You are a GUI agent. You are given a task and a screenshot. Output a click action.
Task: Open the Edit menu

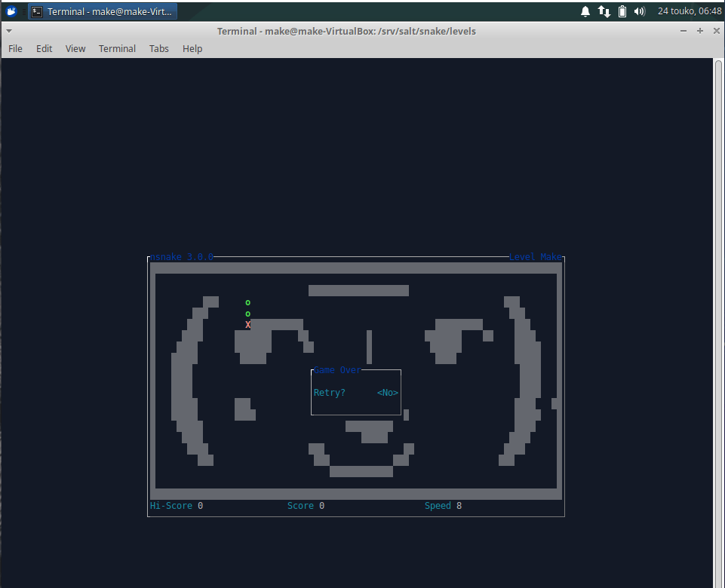(45, 48)
